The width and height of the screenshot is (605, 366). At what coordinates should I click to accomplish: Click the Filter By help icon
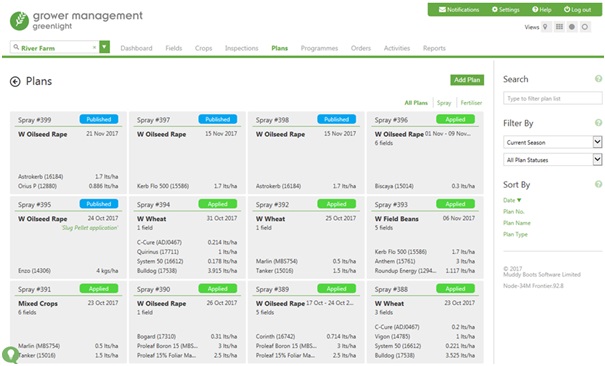[598, 123]
